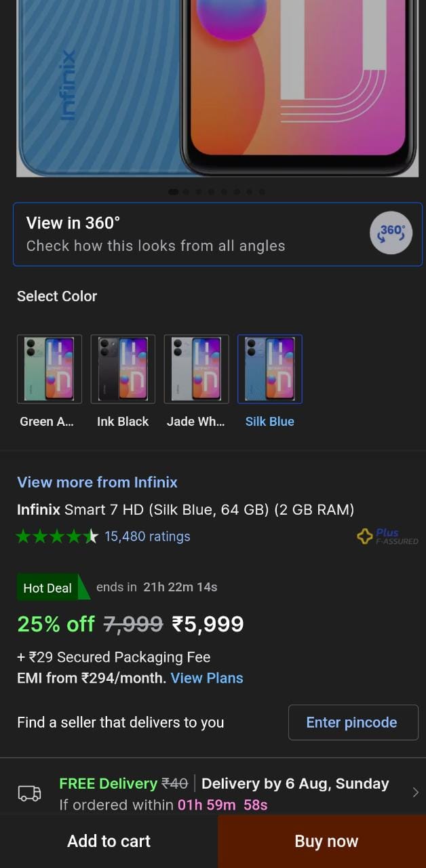Select the Silk Blue color variant
The width and height of the screenshot is (426, 868).
coord(270,369)
